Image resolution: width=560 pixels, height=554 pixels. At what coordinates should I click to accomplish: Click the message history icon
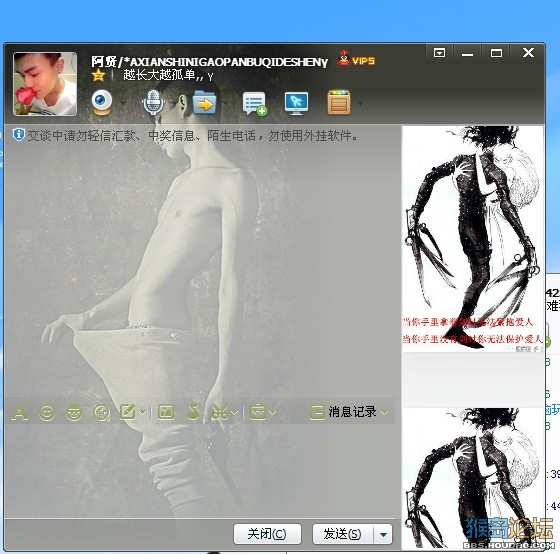point(317,412)
